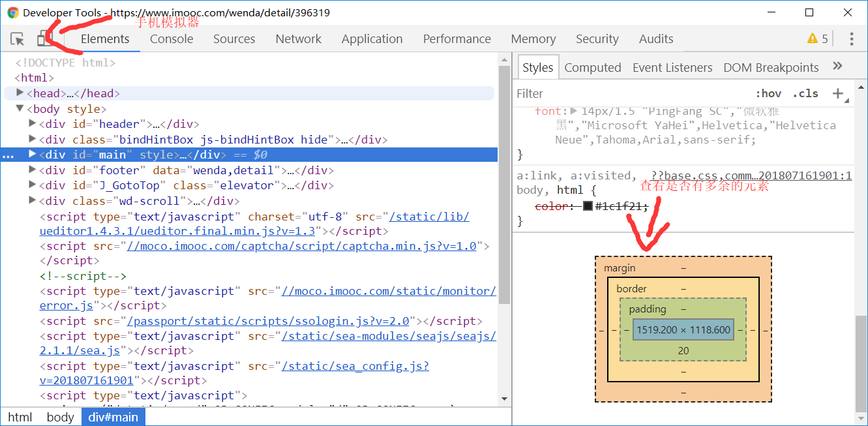This screenshot has height=426, width=868.
Task: Switch to the Elements tab
Action: tap(105, 39)
